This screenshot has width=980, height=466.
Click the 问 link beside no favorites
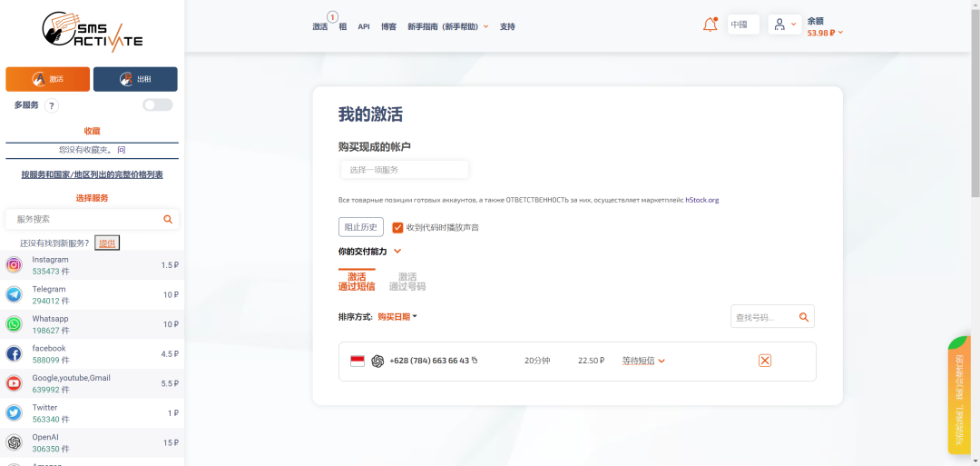[122, 150]
